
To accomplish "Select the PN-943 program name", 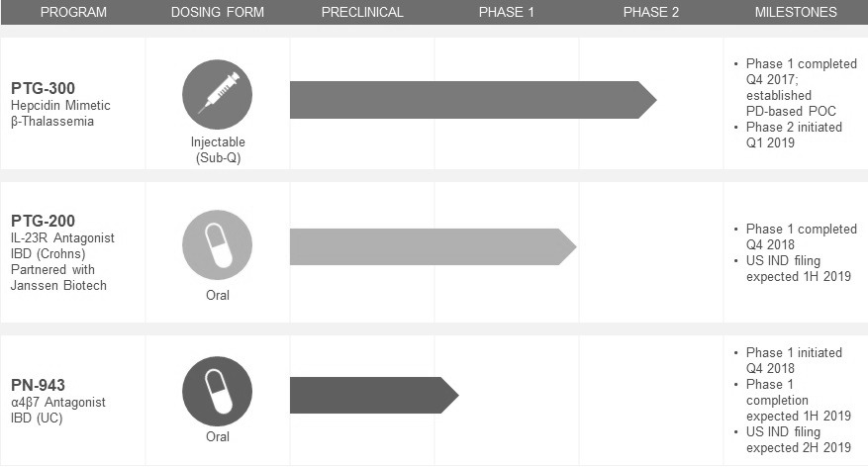I will (39, 385).
